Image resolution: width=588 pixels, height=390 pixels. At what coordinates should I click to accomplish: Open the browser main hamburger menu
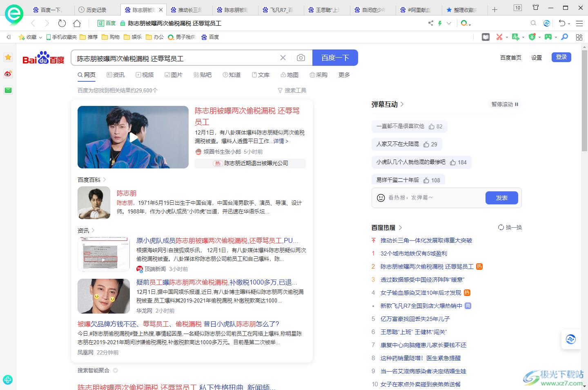579,23
